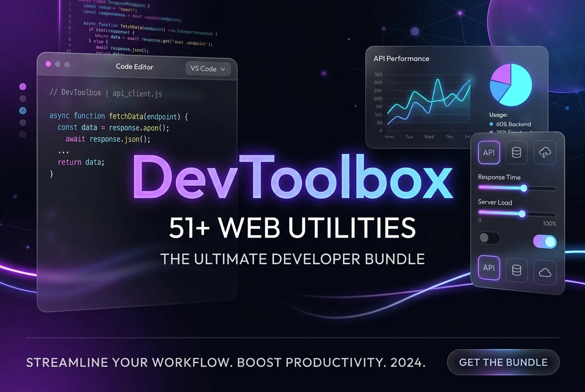Click the 'const data = response.apon();' line
The width and height of the screenshot is (585, 392).
(114, 128)
